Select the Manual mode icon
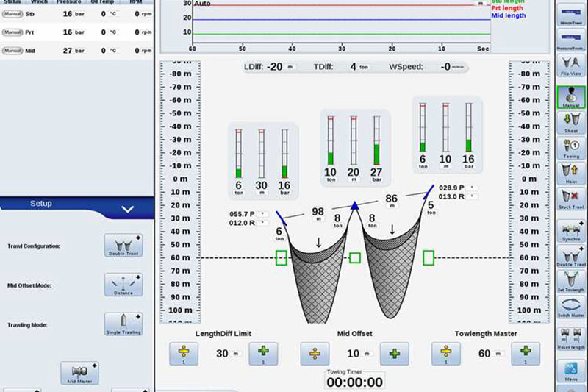 [571, 97]
